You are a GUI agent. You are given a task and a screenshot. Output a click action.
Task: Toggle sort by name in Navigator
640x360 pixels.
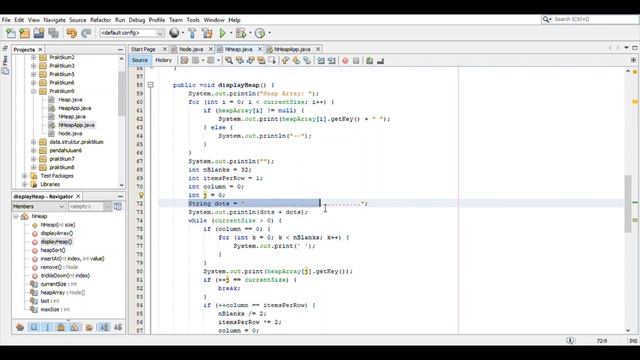104,327
